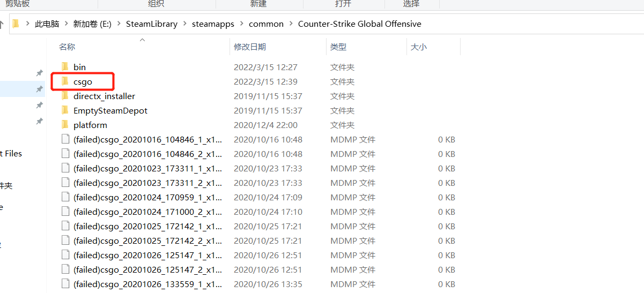Click file icon of csgo_20201023_173311_2 dump
This screenshot has width=644, height=293.
point(65,183)
